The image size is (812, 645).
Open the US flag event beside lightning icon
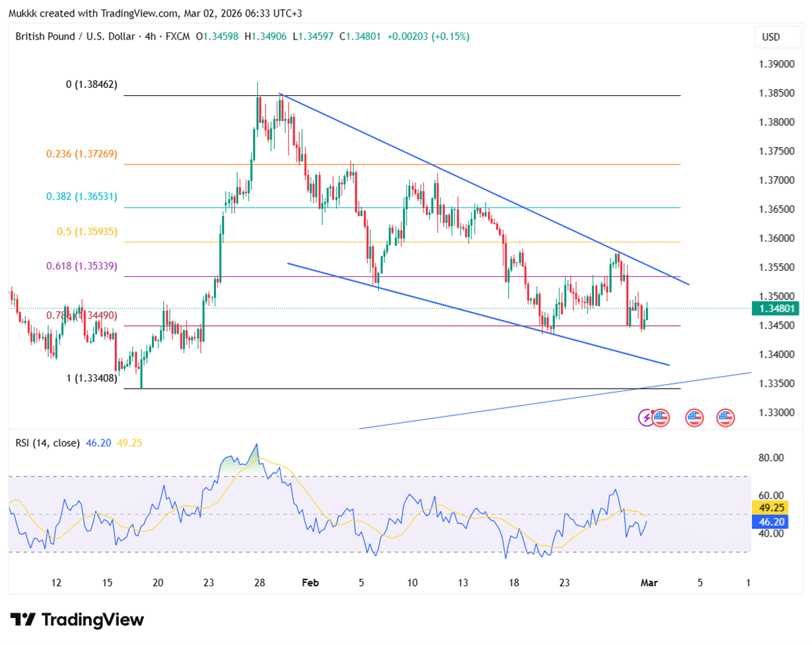click(x=661, y=417)
